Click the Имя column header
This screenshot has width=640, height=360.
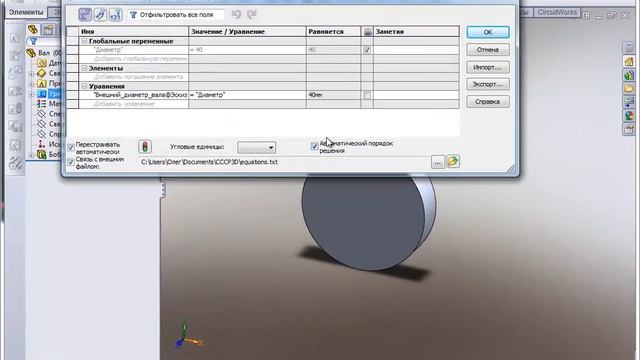pos(133,31)
